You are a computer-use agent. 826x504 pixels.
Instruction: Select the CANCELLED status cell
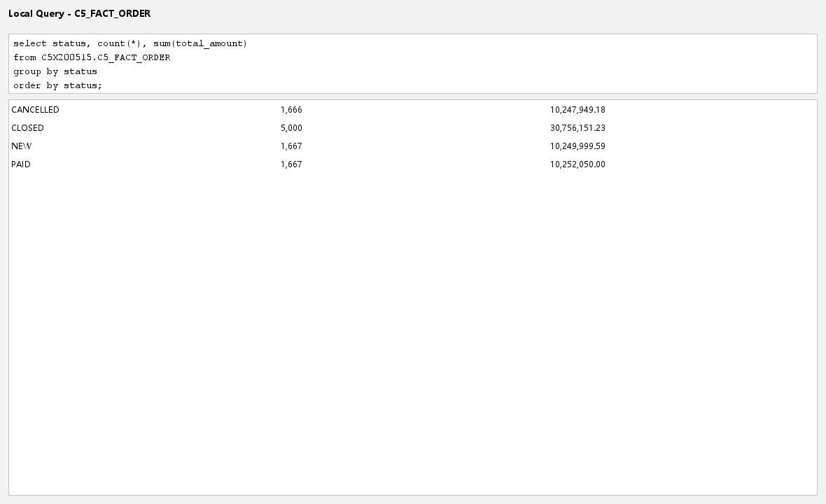pyautogui.click(x=35, y=109)
